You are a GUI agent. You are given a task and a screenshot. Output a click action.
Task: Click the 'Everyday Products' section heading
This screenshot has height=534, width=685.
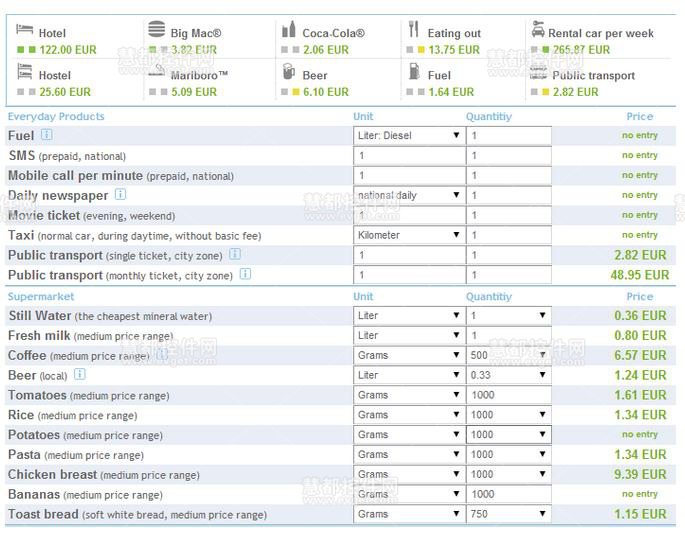[x=56, y=116]
